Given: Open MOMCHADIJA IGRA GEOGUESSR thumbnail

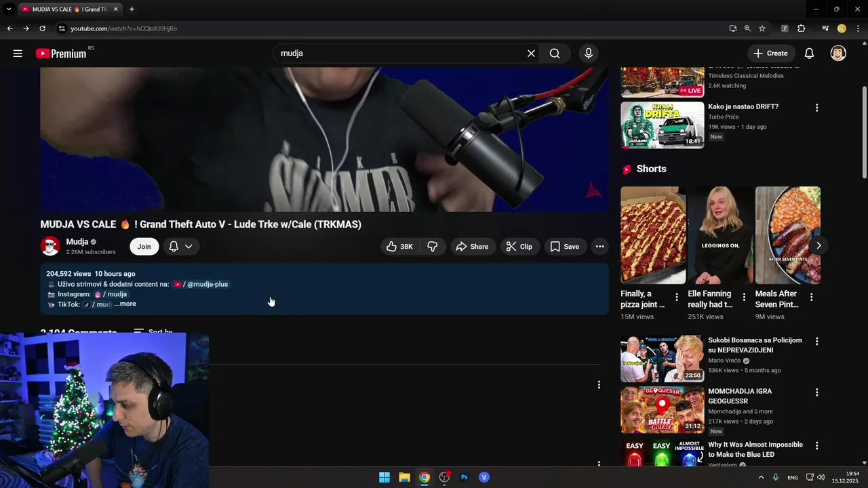Looking at the screenshot, I should click(x=662, y=410).
